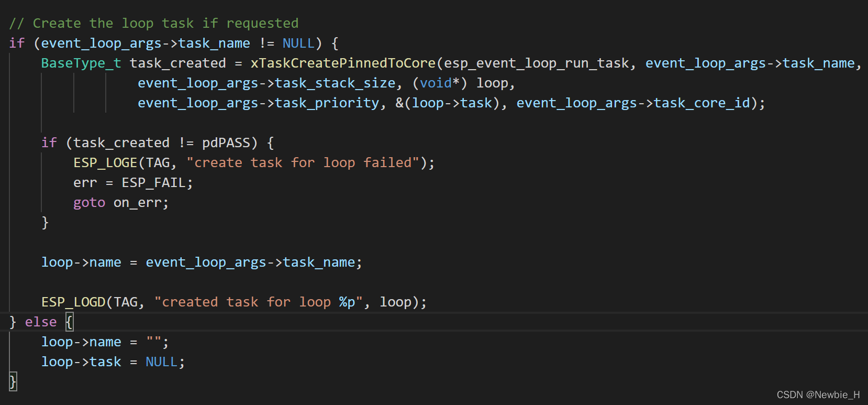
Task: Click event_loop_args->task_name in first if condition
Action: pos(146,43)
